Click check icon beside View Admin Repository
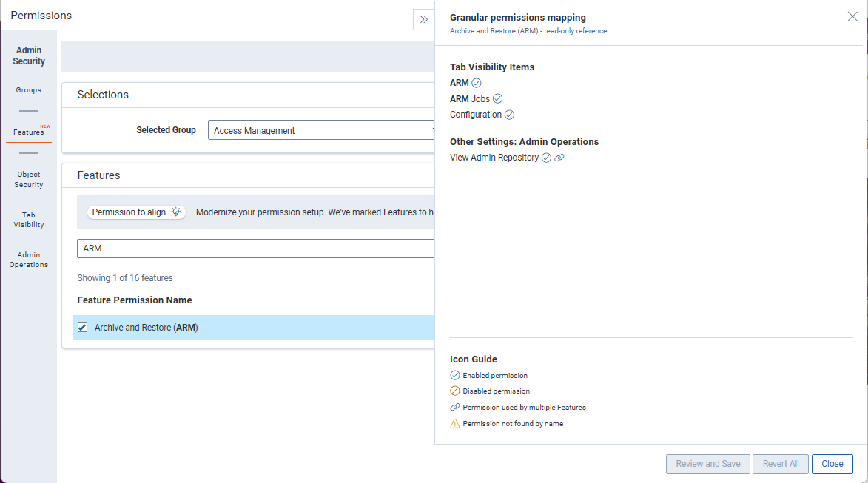The height and width of the screenshot is (483, 868). pos(546,158)
